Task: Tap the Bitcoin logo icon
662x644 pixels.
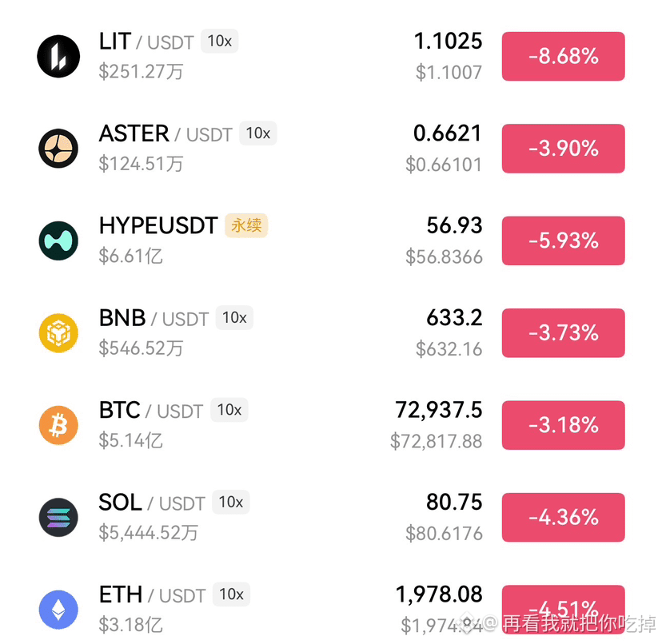Action: coord(58,425)
